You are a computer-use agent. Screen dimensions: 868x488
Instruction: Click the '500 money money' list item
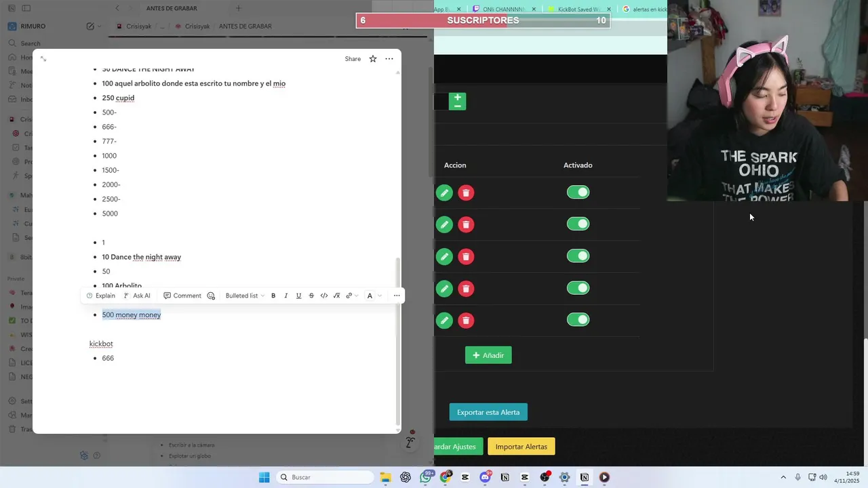[x=132, y=314]
